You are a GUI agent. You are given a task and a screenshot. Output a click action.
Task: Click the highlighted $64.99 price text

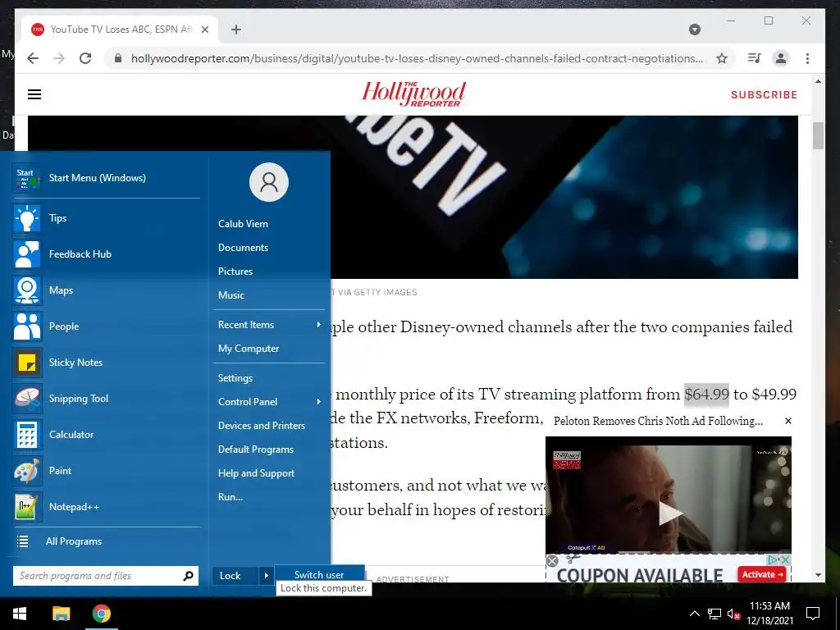[x=706, y=395]
